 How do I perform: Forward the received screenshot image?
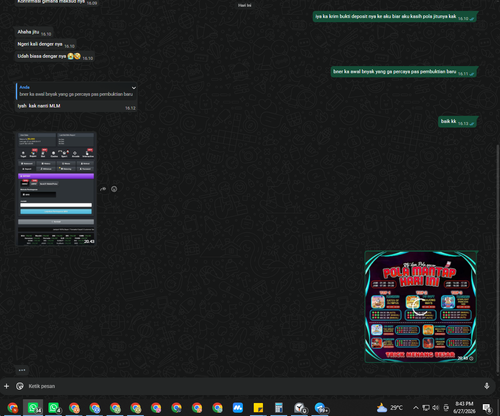(x=103, y=189)
